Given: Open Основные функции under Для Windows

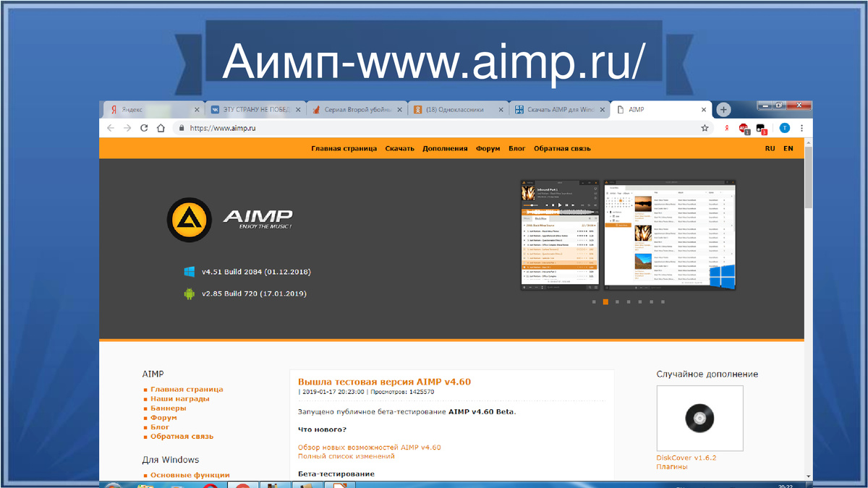Looking at the screenshot, I should (190, 475).
